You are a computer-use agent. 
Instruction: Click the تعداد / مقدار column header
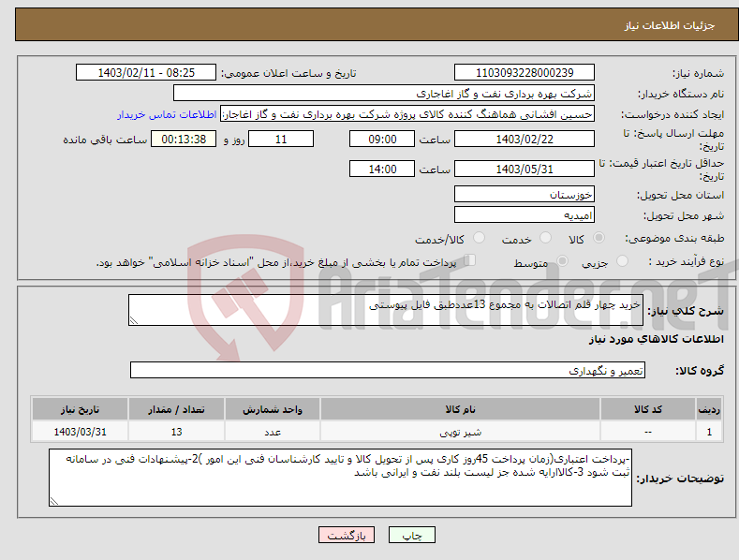[x=176, y=409]
